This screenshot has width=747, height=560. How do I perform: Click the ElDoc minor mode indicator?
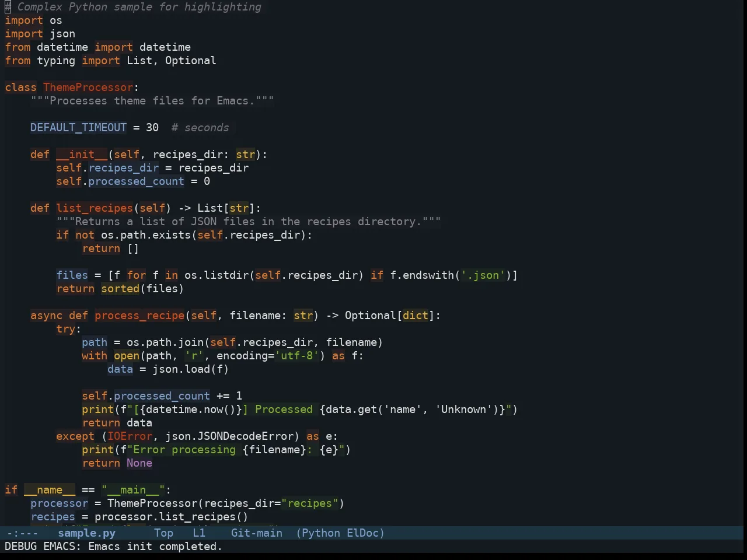point(362,533)
